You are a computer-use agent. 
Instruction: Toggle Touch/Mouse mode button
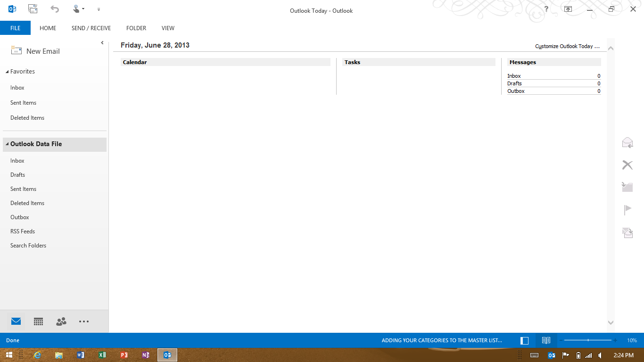click(78, 9)
